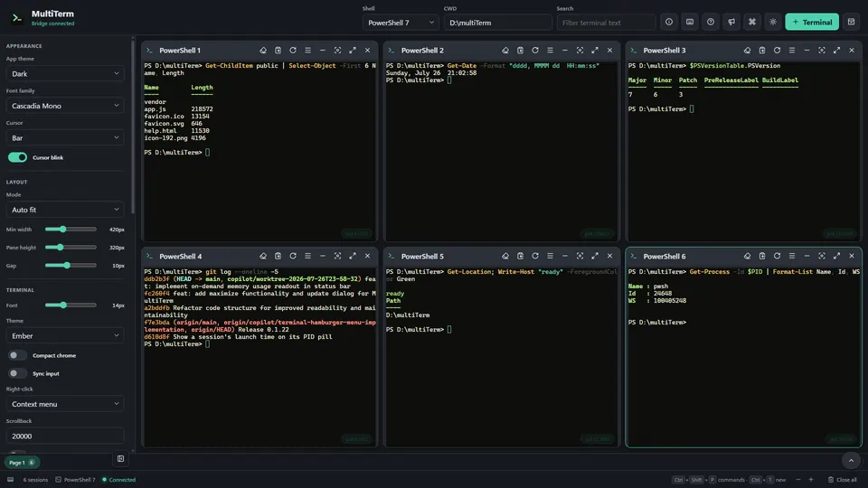
Task: Click the scroll-to-top chevron button
Action: click(851, 460)
